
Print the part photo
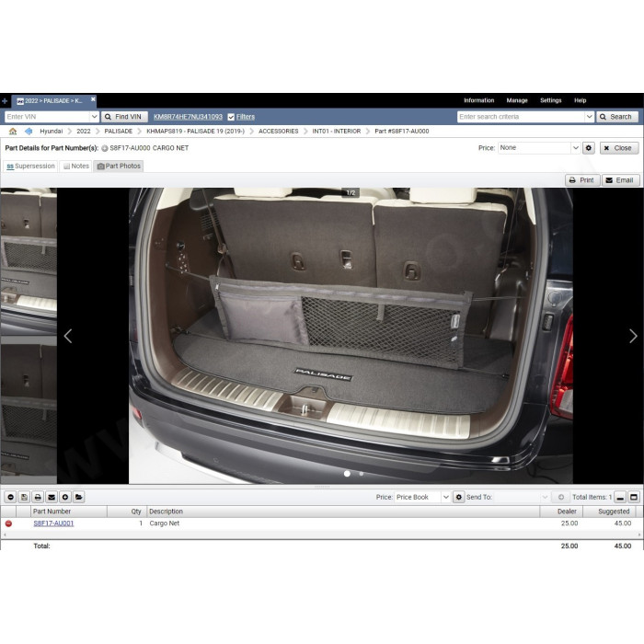point(582,180)
